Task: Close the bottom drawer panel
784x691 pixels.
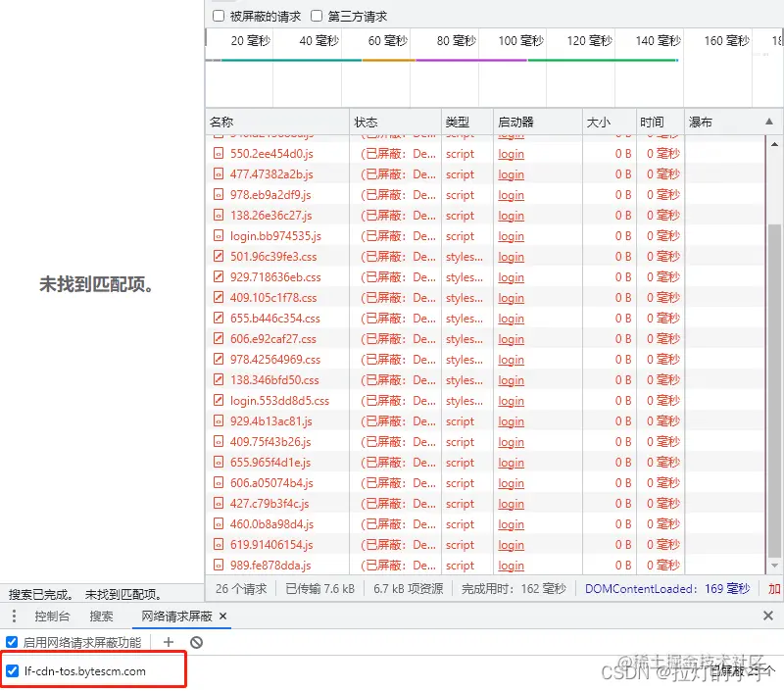Action: coord(768,616)
